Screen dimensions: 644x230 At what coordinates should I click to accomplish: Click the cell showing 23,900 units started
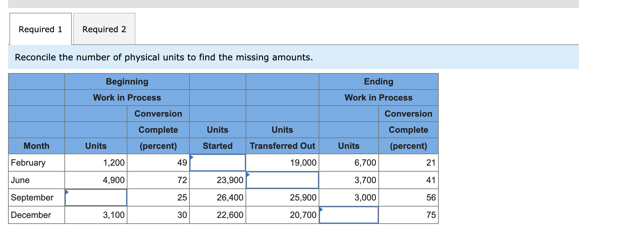(x=217, y=180)
